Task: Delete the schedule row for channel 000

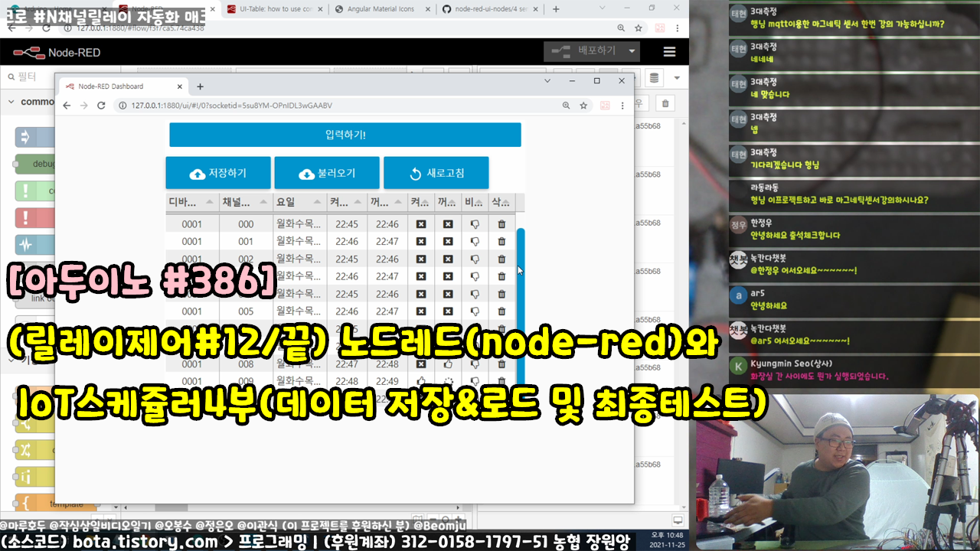Action: click(501, 224)
